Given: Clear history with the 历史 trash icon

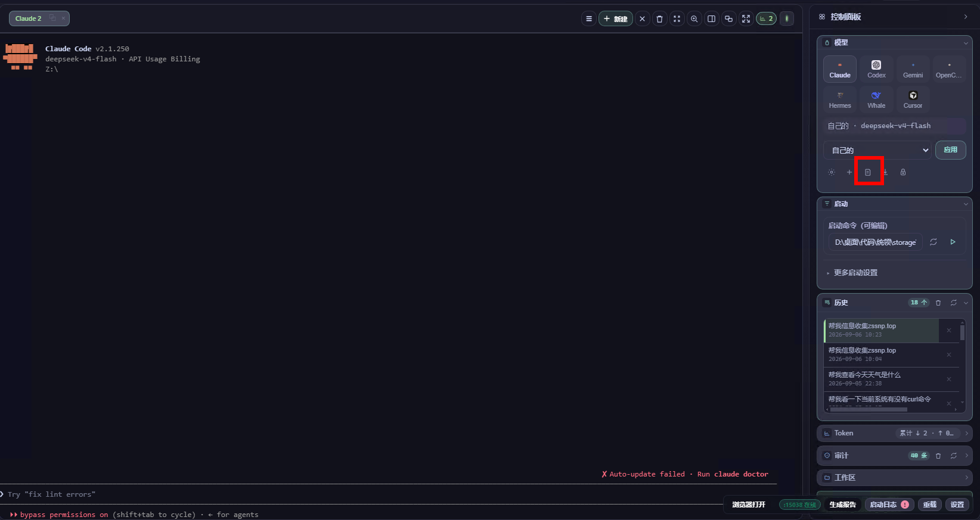Looking at the screenshot, I should (938, 303).
